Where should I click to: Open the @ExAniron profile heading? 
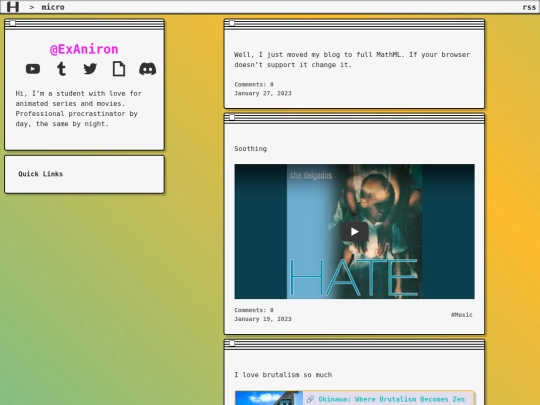click(x=84, y=49)
